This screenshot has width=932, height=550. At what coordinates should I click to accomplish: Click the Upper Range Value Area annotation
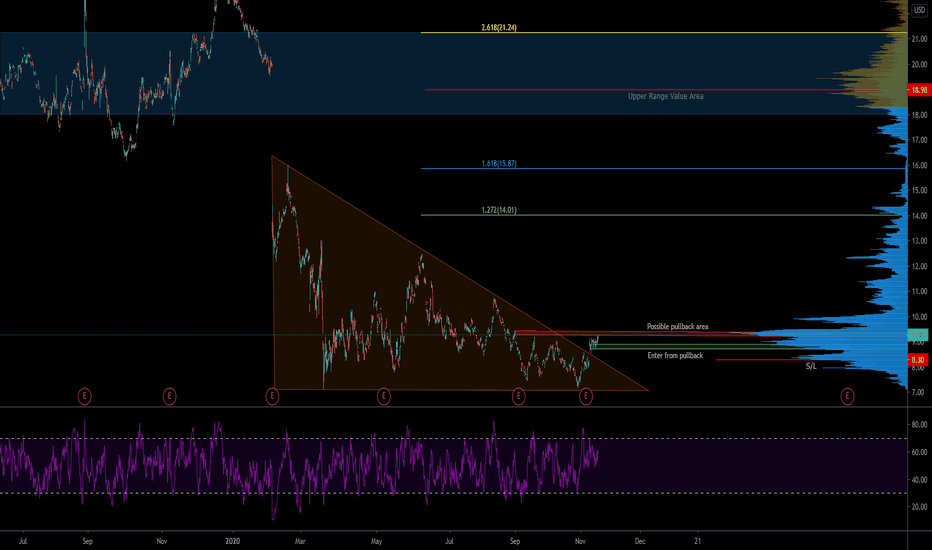666,96
